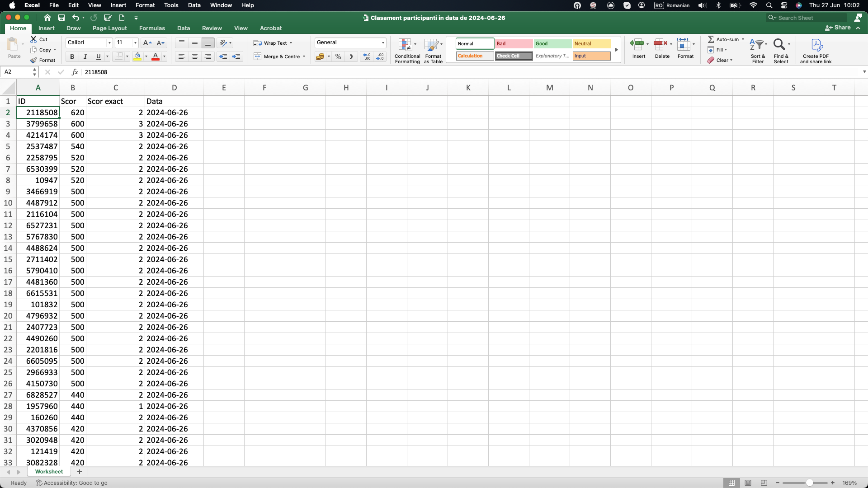Apply percent style format
Image resolution: width=868 pixels, height=488 pixels.
tap(338, 56)
